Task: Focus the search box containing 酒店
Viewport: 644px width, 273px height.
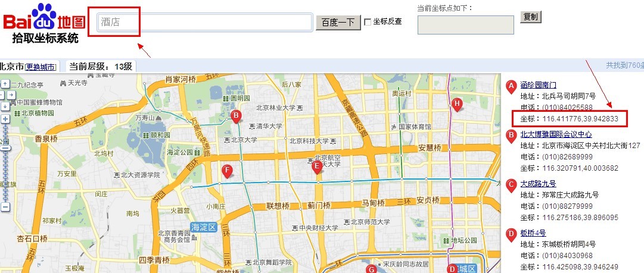Action: click(x=206, y=22)
